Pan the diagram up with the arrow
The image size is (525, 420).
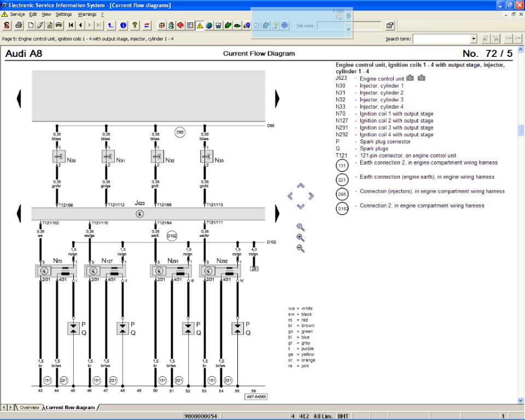300,185
